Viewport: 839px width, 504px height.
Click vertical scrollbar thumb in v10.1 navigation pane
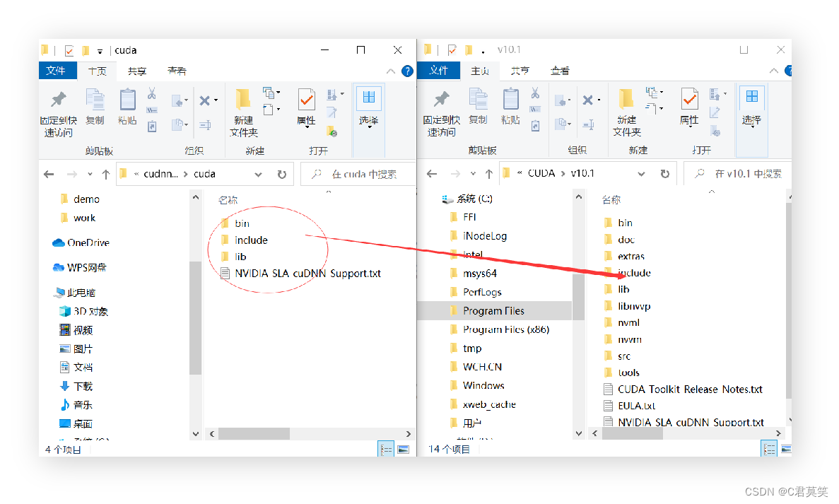point(578,296)
